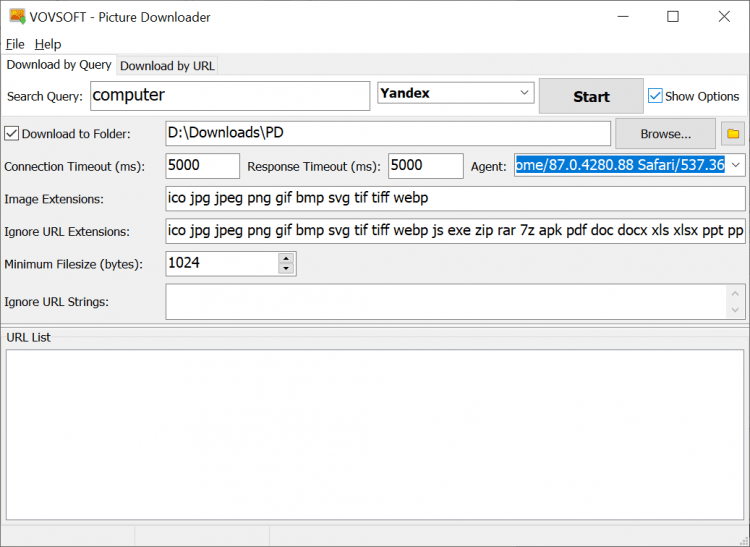Click the Search Query text field
Screen dimensions: 750x547
(230, 96)
